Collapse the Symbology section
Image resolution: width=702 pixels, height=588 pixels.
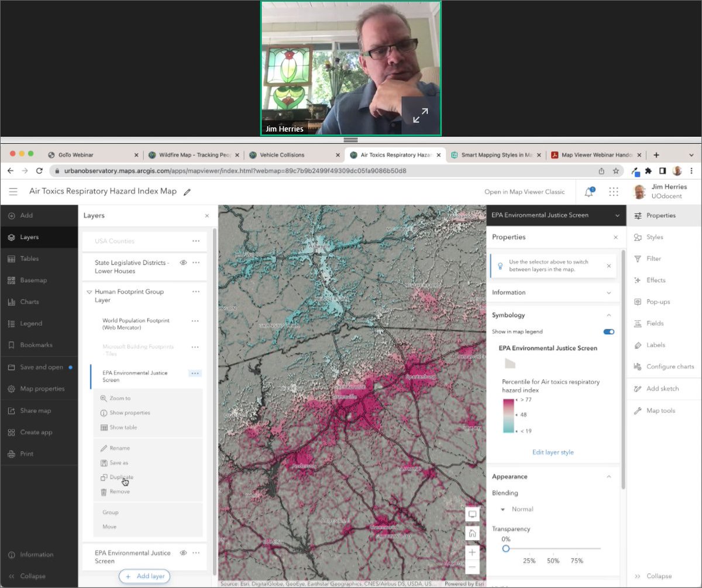coord(608,315)
